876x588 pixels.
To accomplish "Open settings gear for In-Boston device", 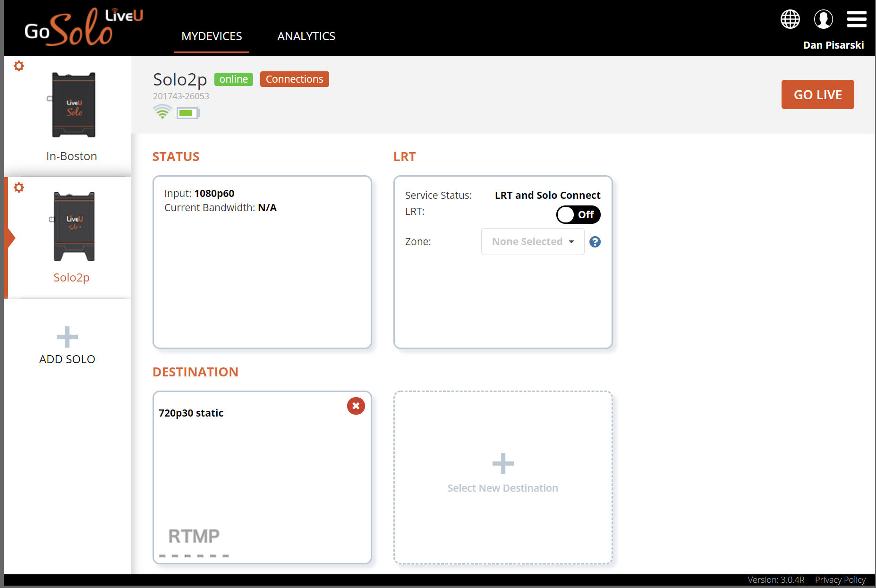I will pos(19,66).
